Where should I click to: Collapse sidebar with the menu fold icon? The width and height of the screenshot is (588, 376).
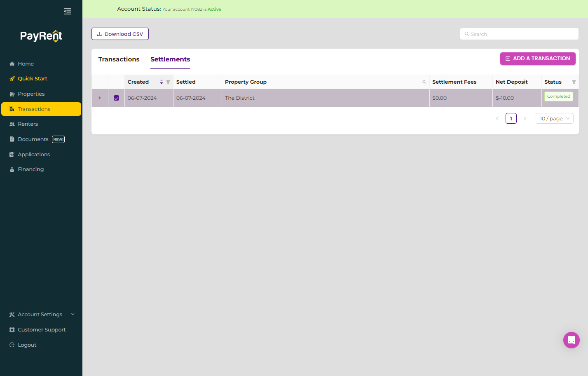[x=68, y=11]
